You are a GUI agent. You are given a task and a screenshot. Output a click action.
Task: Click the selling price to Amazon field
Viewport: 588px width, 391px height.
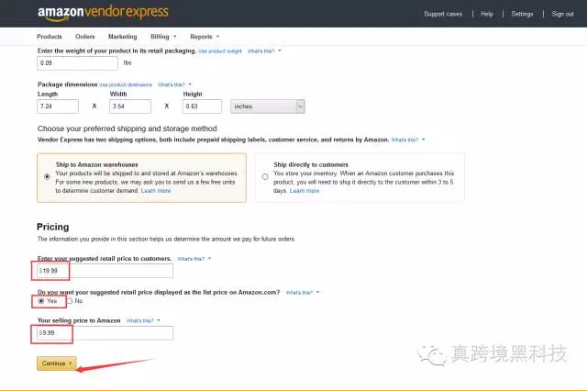pyautogui.click(x=105, y=333)
